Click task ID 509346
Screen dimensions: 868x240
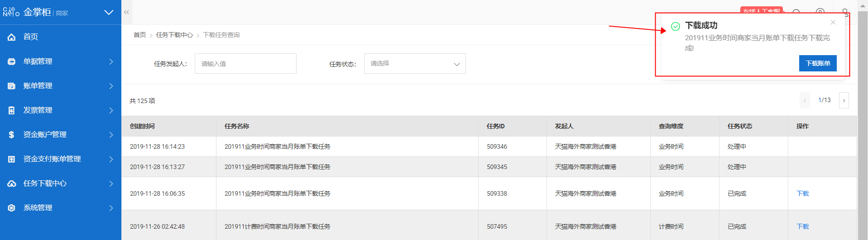coord(497,146)
